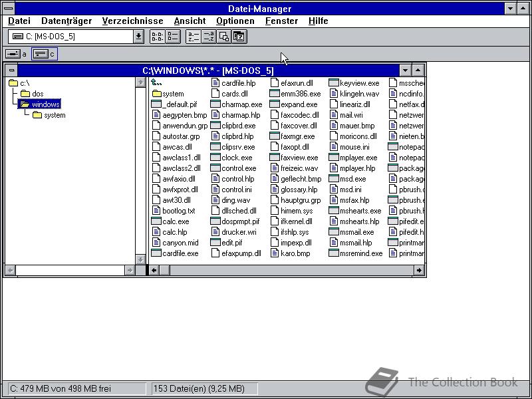Sort files by size toolbar icon
532x399 pixels.
point(223,37)
